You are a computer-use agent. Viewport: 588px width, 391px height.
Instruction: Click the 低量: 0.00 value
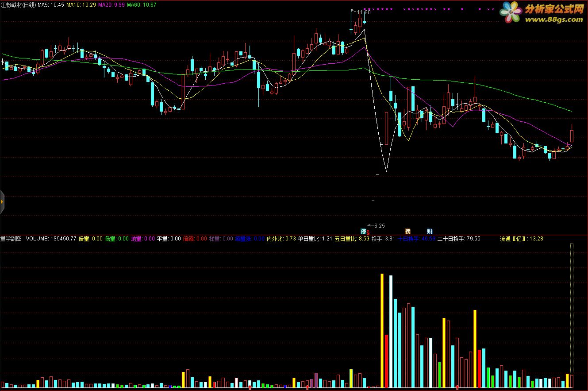117,239
